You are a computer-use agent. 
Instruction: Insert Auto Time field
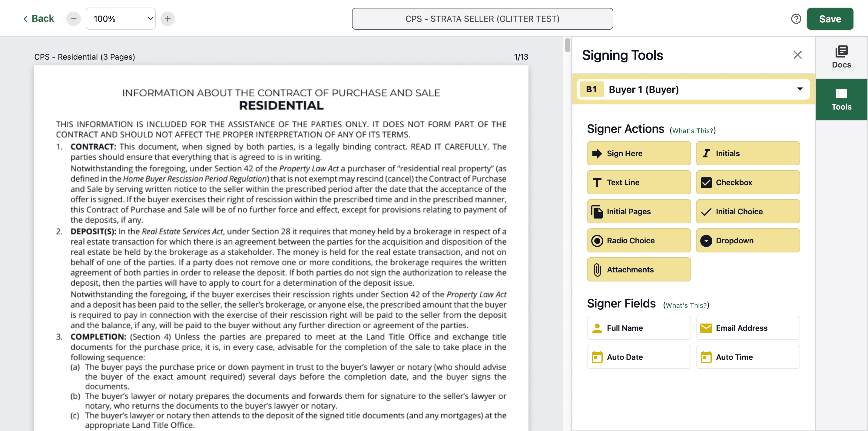[748, 357]
